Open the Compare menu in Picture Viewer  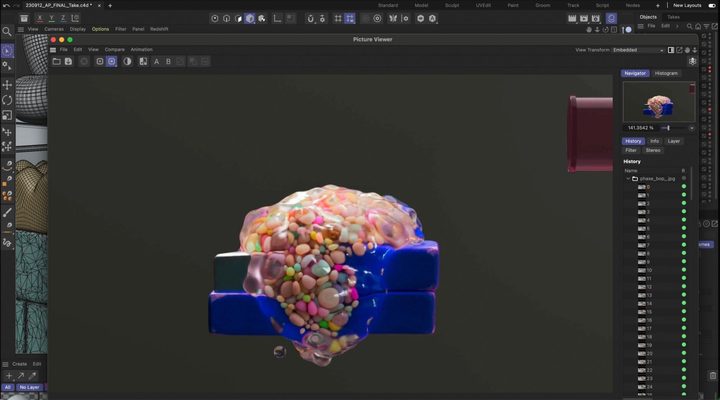click(x=114, y=49)
